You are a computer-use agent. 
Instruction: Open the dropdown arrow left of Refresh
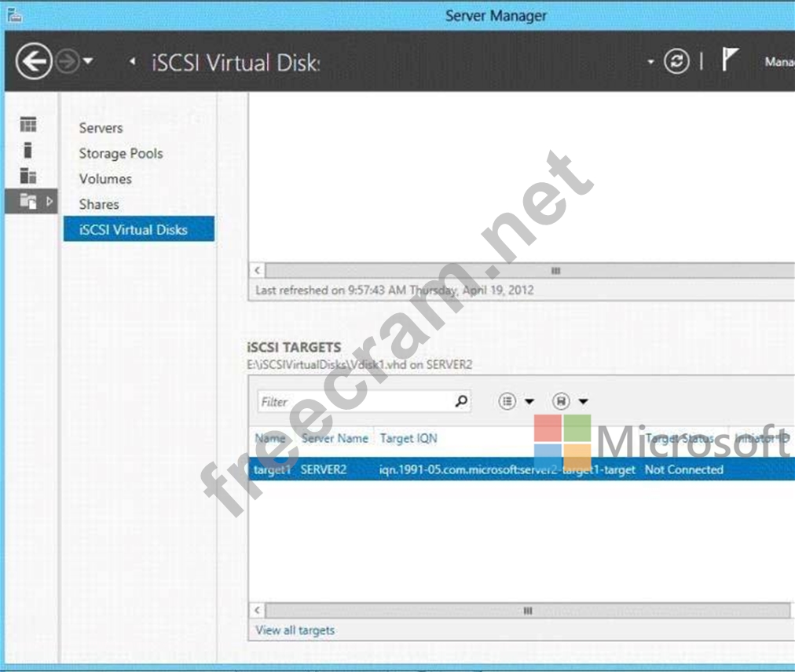pos(650,62)
